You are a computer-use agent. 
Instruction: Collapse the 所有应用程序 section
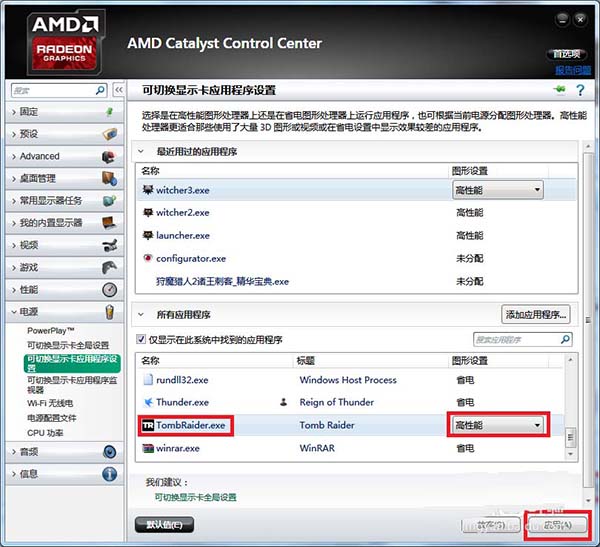pos(141,315)
